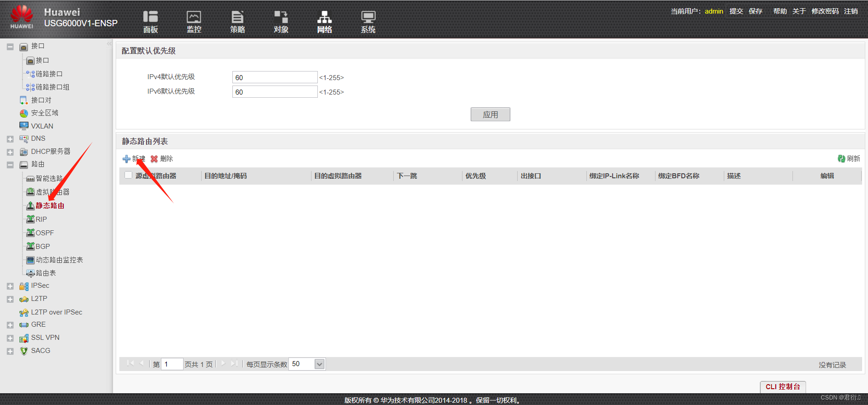The height and width of the screenshot is (405, 868).
Task: Click 刷新 refresh button
Action: click(849, 158)
